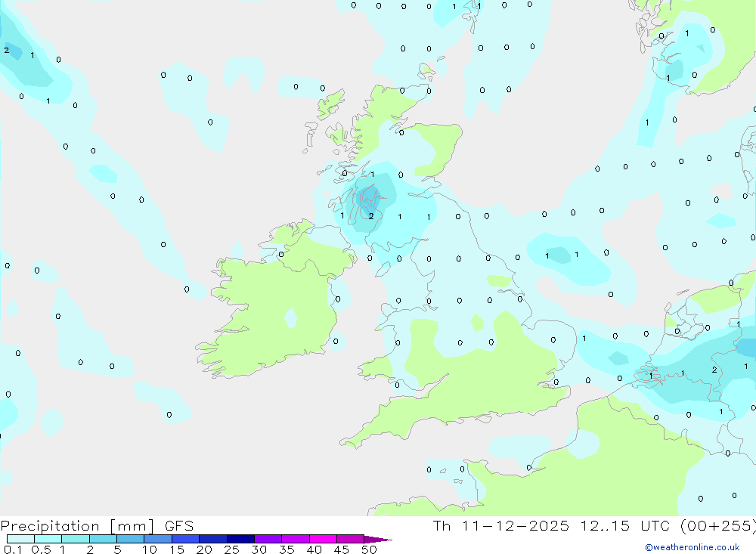Viewport: 756px width, 554px height.
Task: Click the 'Th 11-12-2025' date text
Action: click(x=500, y=526)
